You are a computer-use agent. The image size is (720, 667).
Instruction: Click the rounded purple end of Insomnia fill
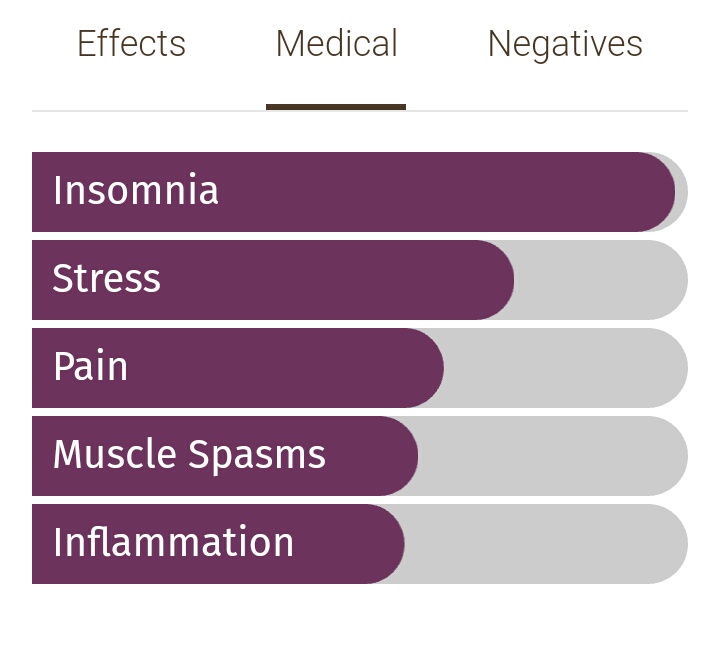[x=656, y=192]
